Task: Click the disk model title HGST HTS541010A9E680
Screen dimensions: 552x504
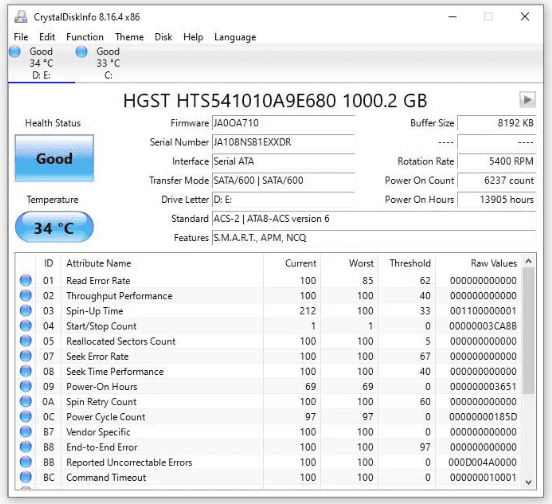Action: [x=275, y=101]
